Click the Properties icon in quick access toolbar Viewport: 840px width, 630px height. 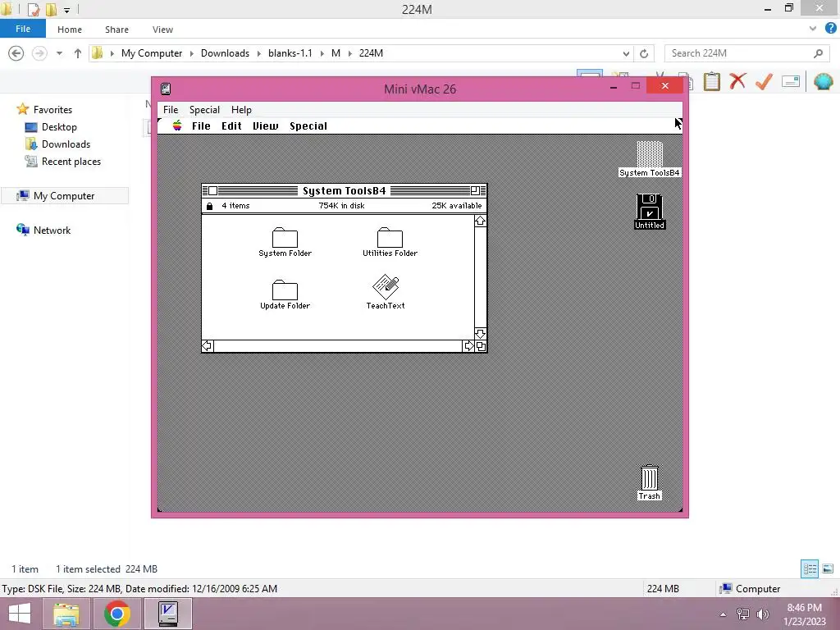tap(34, 9)
